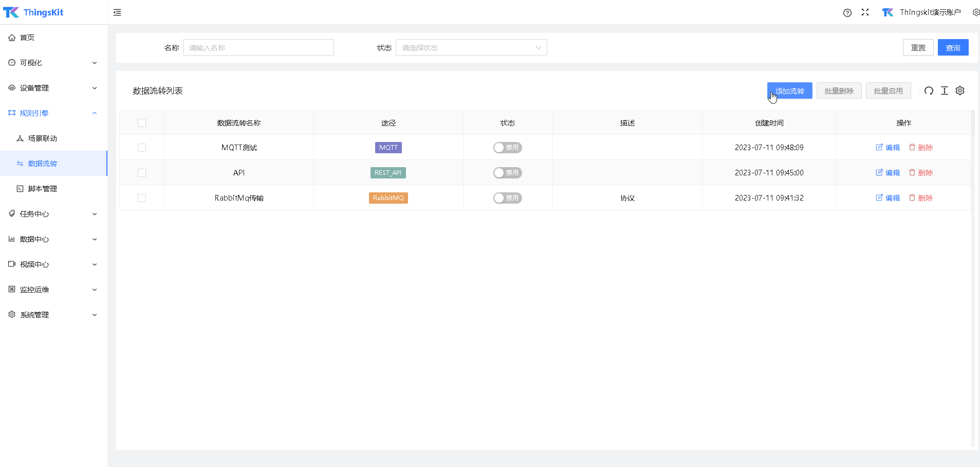Go to 脚本管理 menu item
Viewport: 980px width, 467px height.
point(42,189)
